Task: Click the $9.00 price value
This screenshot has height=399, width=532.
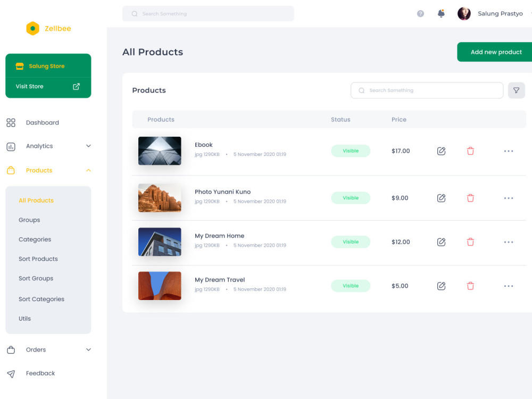Action: coord(400,198)
